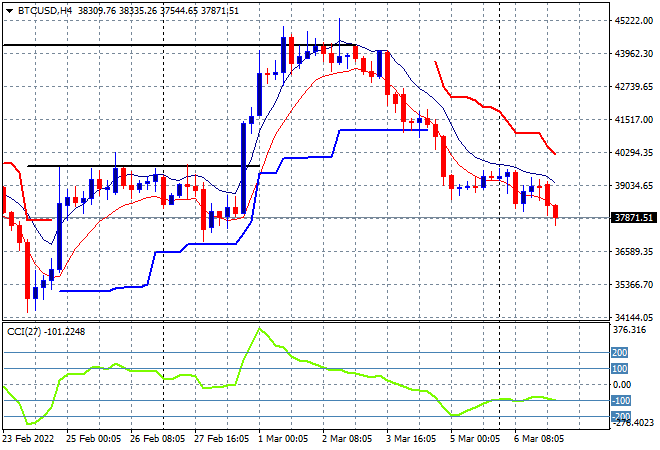Screen dimensions: 660x450
Task: Select the 1 Mar 00:05 date label
Action: coord(283,439)
